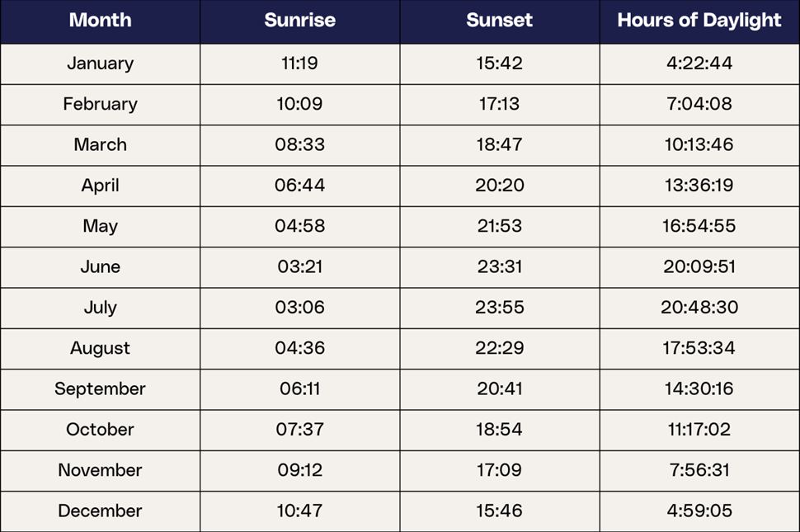Image resolution: width=800 pixels, height=532 pixels.
Task: Select June sunset time 23:31
Action: tap(499, 266)
